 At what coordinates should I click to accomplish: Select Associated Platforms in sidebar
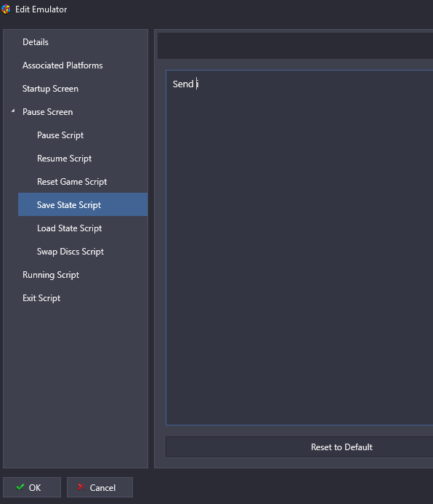pyautogui.click(x=62, y=65)
